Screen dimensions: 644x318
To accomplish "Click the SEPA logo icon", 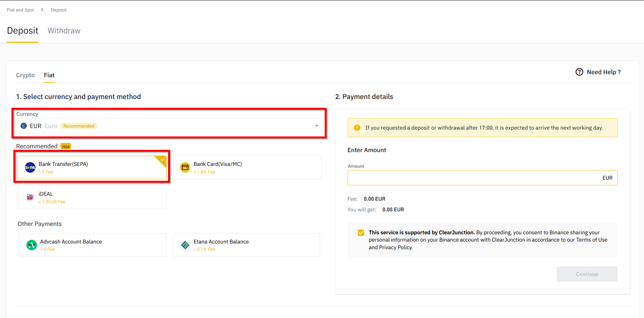I will pos(30,167).
